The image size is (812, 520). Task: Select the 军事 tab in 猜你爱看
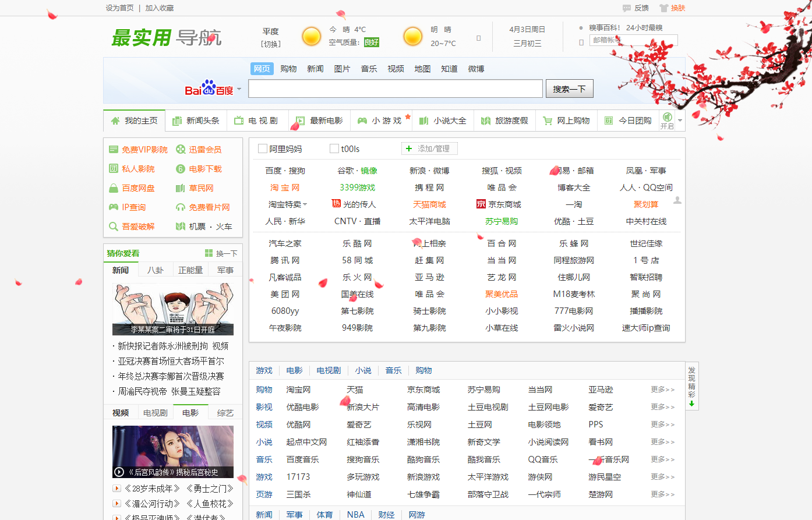click(225, 270)
